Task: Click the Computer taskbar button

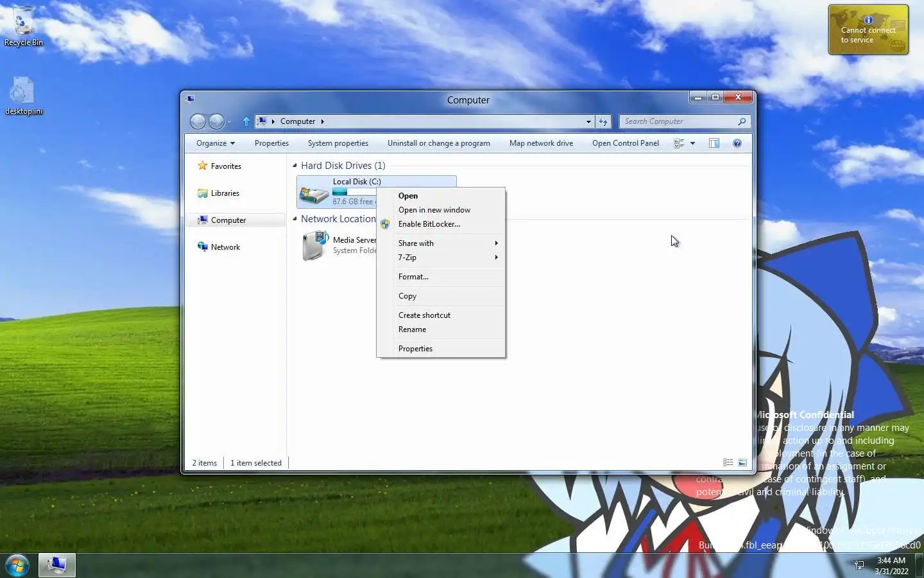Action: (57, 565)
